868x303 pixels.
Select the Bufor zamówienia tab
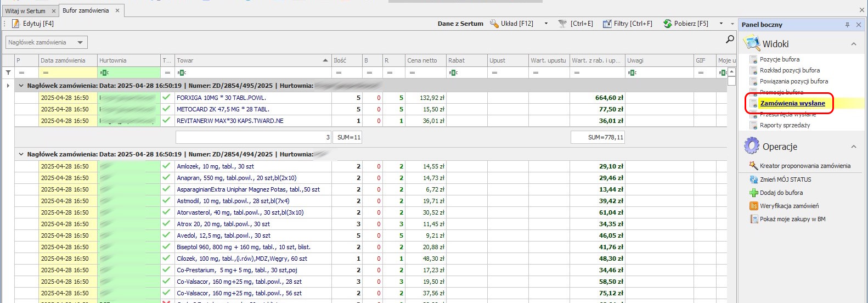[86, 10]
